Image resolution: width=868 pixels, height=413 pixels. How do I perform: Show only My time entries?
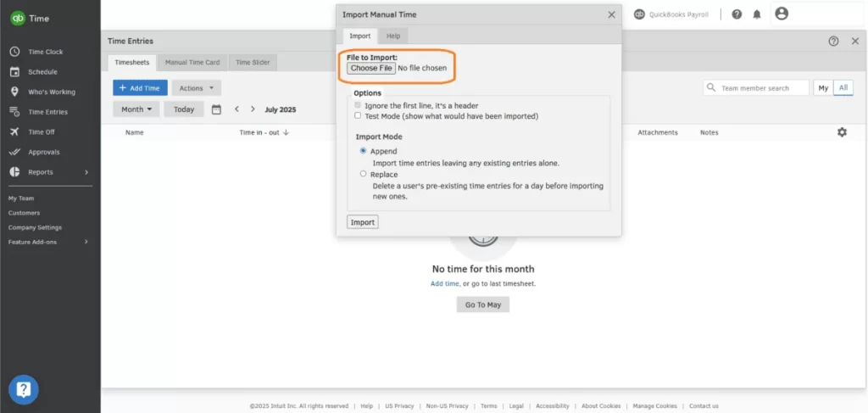pos(823,88)
